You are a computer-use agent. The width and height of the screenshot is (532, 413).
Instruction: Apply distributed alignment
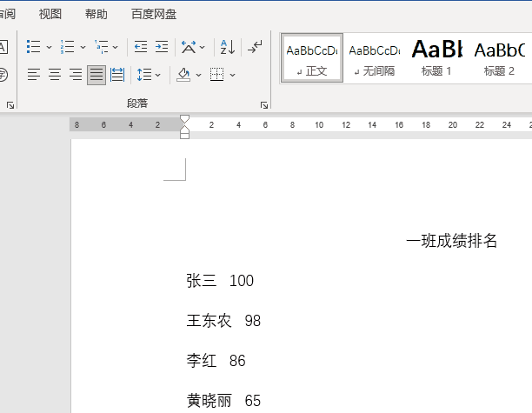point(117,74)
